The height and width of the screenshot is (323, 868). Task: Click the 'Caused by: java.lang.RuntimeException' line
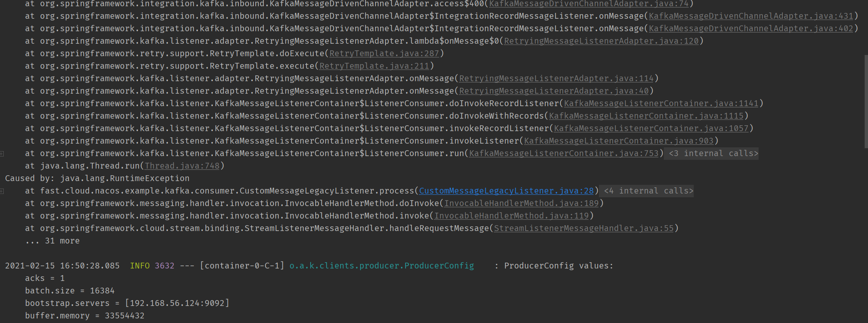tap(97, 179)
